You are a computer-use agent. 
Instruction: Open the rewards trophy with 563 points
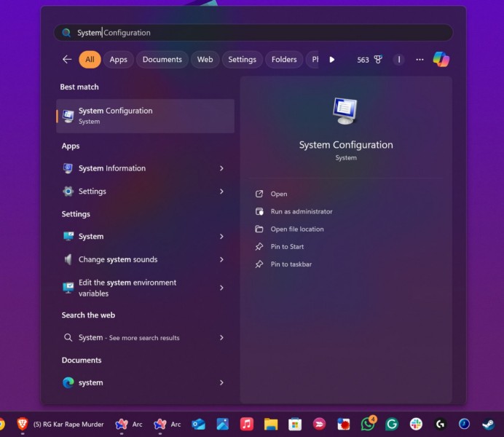pyautogui.click(x=369, y=60)
